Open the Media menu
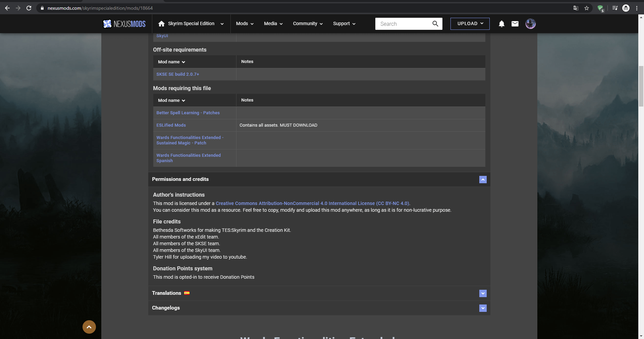The image size is (644, 339). point(273,24)
